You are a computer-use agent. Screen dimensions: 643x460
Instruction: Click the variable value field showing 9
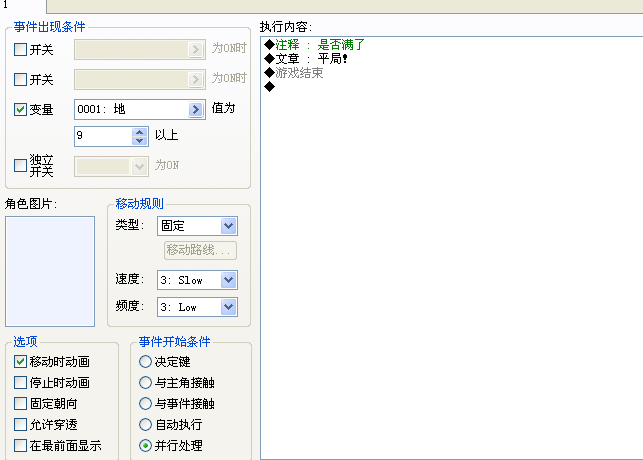point(103,136)
